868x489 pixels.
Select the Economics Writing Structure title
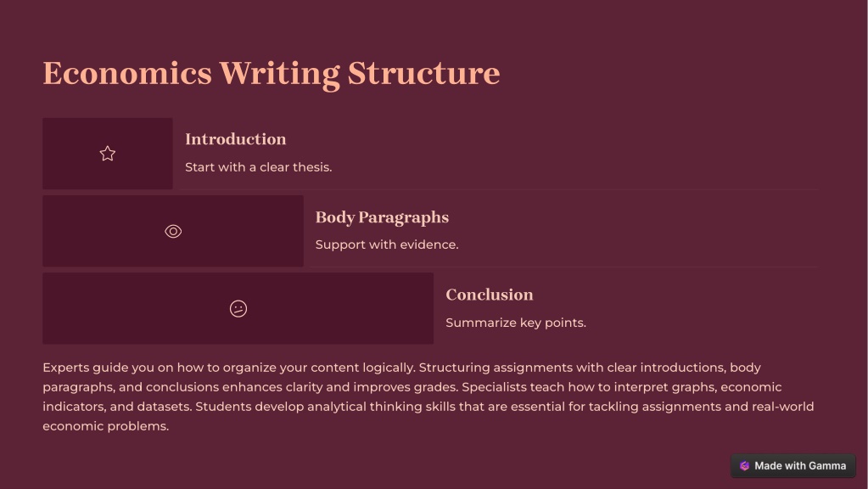click(x=272, y=73)
